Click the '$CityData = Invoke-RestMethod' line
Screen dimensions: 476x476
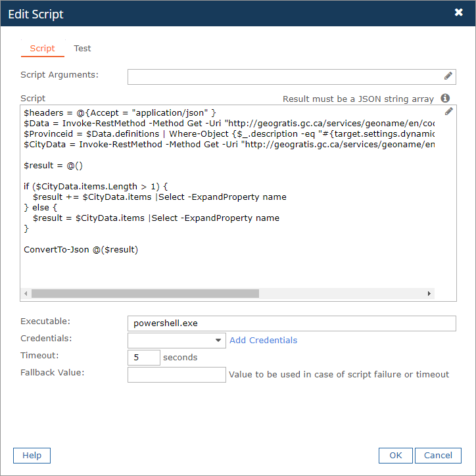click(x=229, y=145)
